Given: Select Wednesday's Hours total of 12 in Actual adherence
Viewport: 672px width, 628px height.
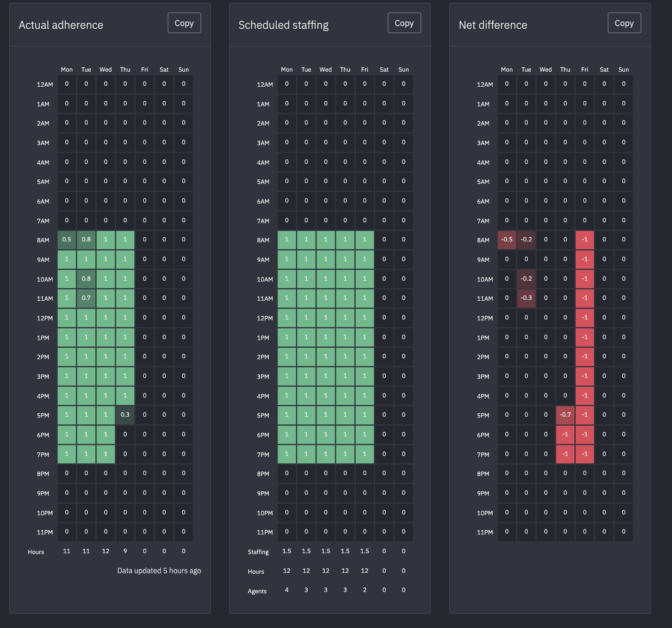Looking at the screenshot, I should coord(105,551).
